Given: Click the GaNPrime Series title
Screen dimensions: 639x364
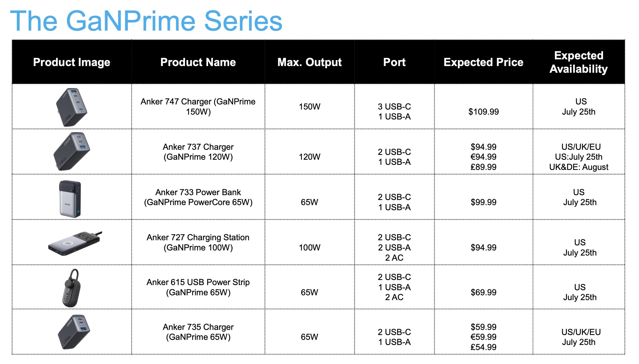Looking at the screenshot, I should [146, 21].
